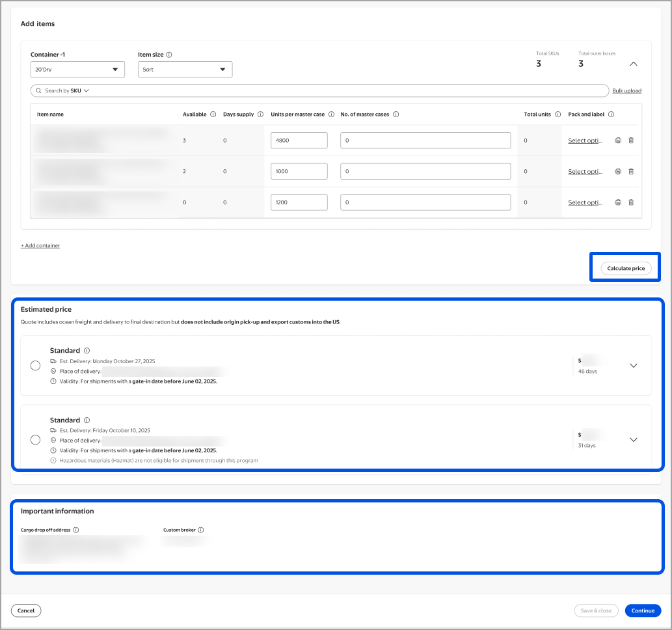Image resolution: width=672 pixels, height=630 pixels.
Task: Open Select options link in 1200 units row
Action: pos(585,202)
